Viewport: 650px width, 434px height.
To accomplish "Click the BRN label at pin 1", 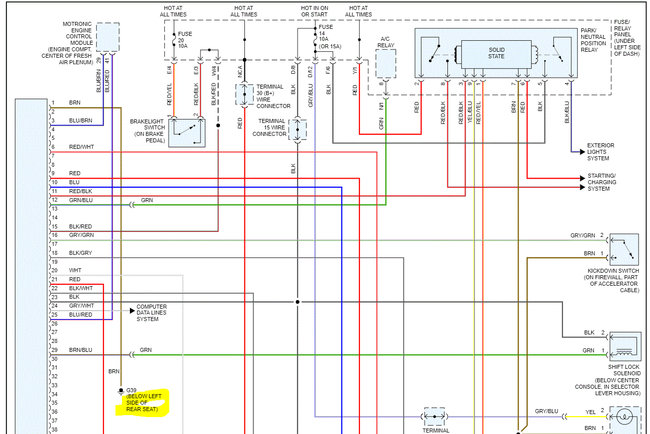I will click(75, 103).
